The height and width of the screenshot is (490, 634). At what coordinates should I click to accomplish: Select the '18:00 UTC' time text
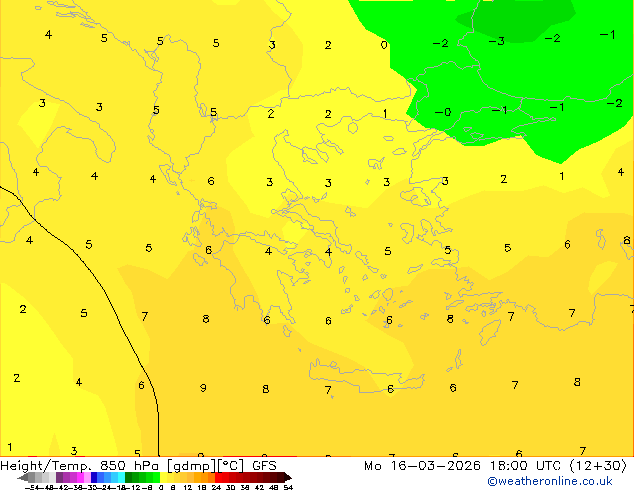[x=526, y=466]
